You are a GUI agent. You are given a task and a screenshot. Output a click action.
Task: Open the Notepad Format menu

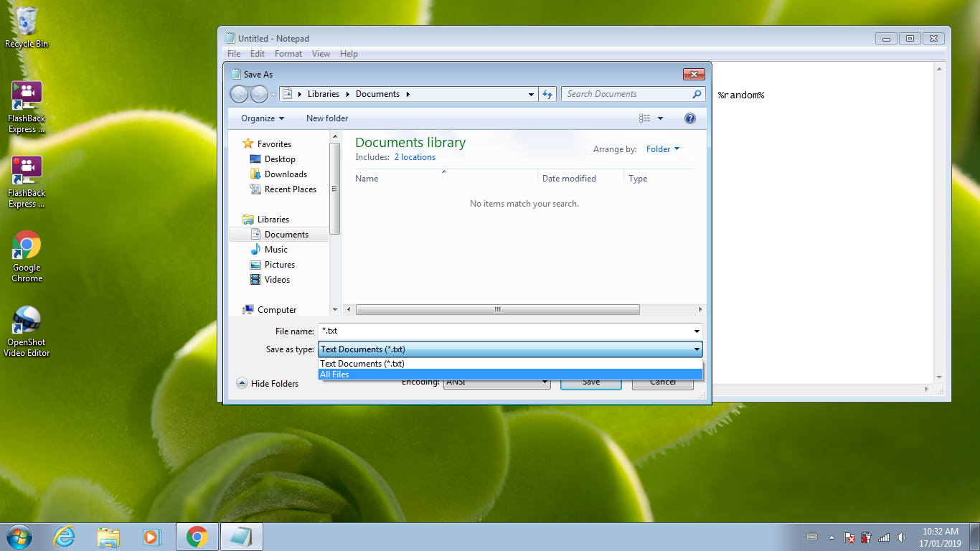pyautogui.click(x=288, y=54)
